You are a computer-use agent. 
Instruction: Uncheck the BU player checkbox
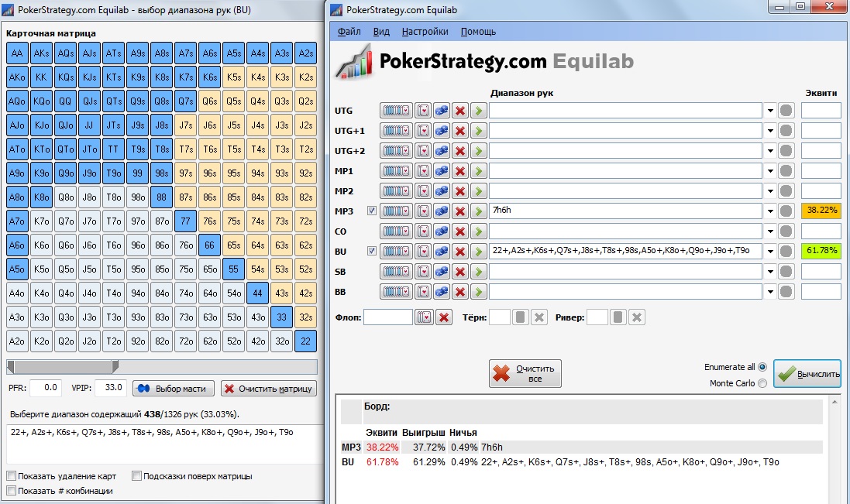(x=371, y=251)
